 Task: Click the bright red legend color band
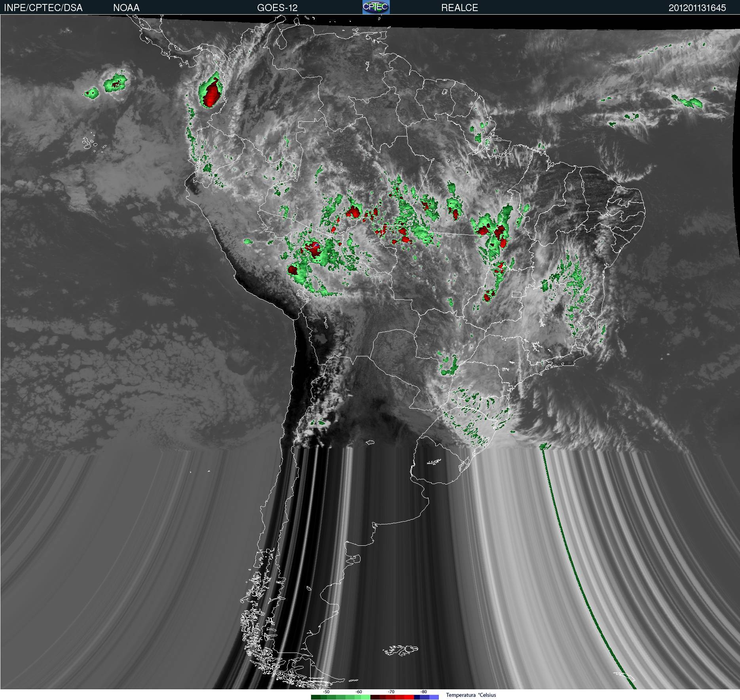point(409,697)
